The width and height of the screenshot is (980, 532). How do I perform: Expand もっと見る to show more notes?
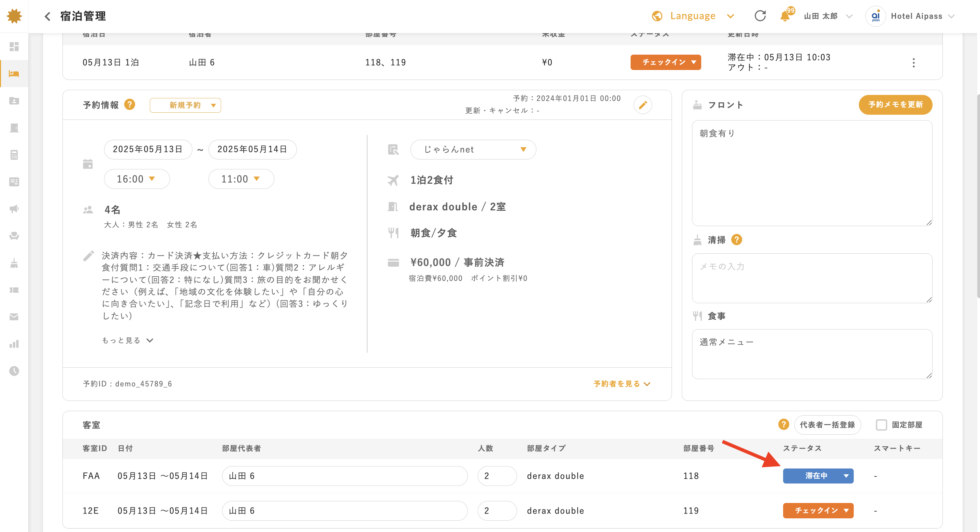127,340
